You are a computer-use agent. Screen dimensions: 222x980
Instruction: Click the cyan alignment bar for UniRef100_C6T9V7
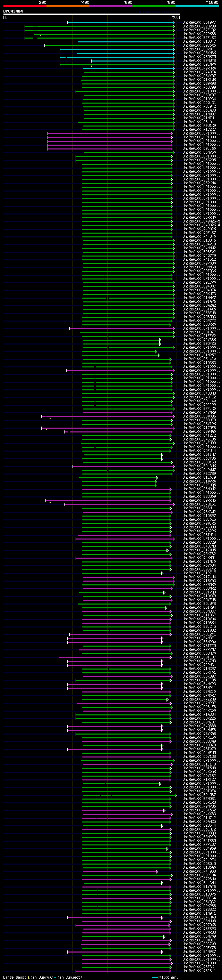click(121, 23)
